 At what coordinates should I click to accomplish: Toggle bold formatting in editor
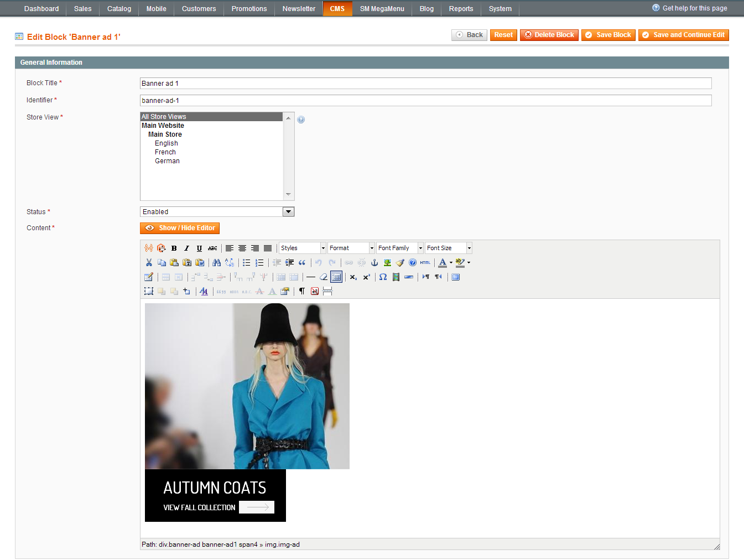[x=174, y=248]
